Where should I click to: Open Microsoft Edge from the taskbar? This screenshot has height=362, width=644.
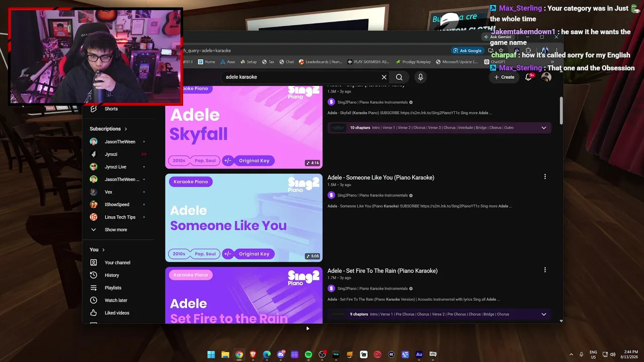[x=267, y=354]
